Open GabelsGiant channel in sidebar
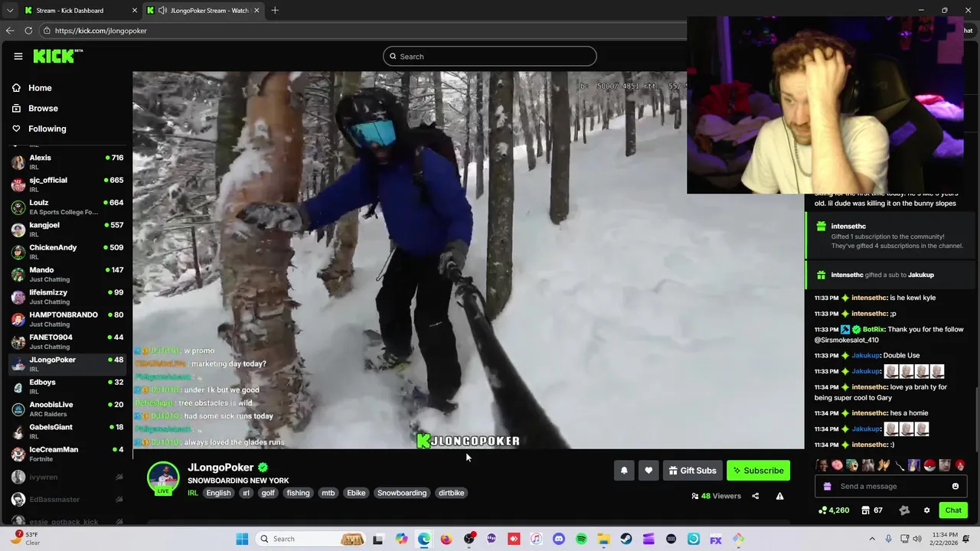Viewport: 980px width, 551px height. coord(66,431)
